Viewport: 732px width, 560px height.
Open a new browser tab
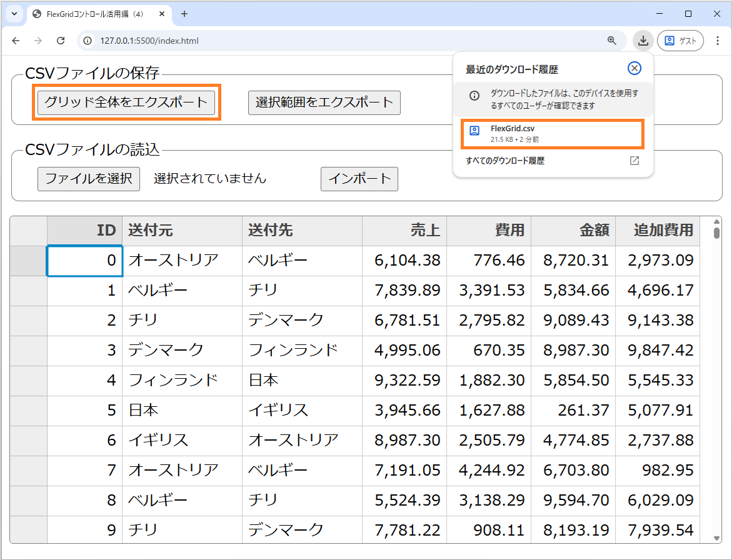184,14
